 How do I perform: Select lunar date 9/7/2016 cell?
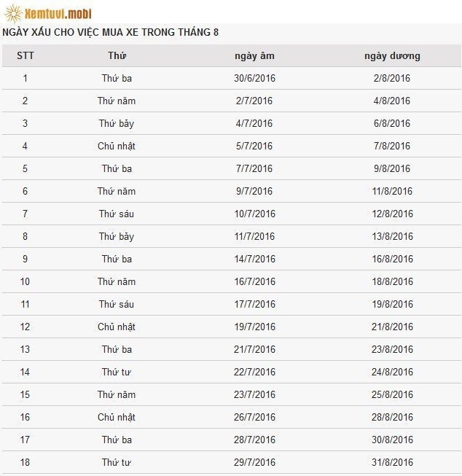pyautogui.click(x=254, y=191)
